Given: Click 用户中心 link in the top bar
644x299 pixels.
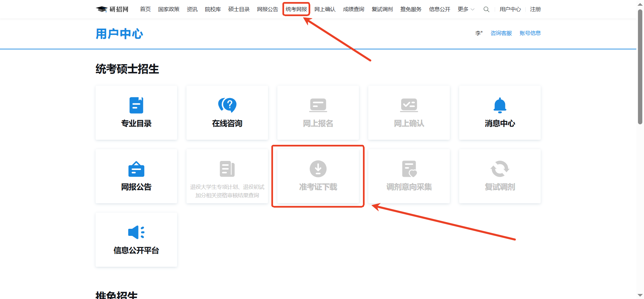Looking at the screenshot, I should (510, 9).
